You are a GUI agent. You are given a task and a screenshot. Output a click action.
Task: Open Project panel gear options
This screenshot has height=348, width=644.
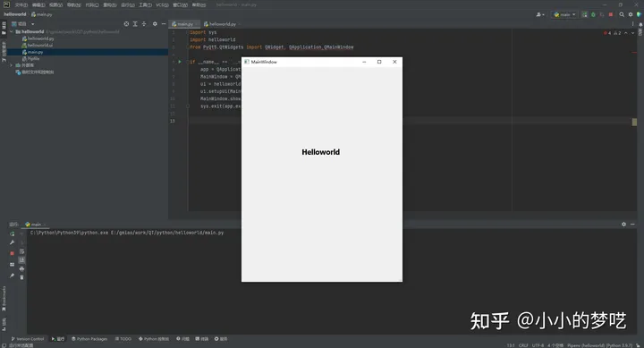[155, 24]
